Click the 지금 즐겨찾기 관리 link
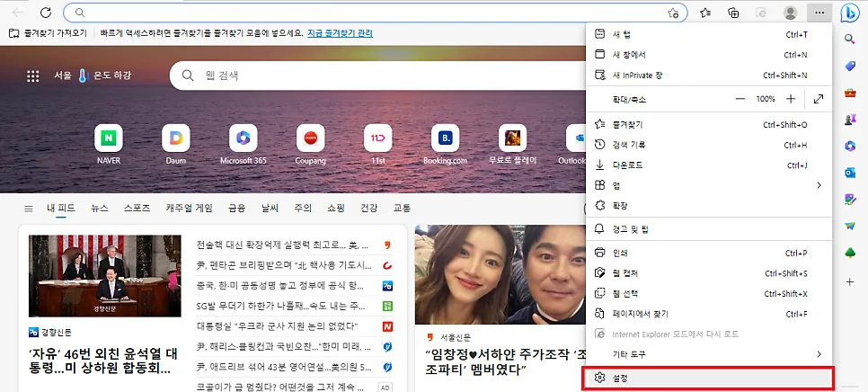 pos(340,33)
